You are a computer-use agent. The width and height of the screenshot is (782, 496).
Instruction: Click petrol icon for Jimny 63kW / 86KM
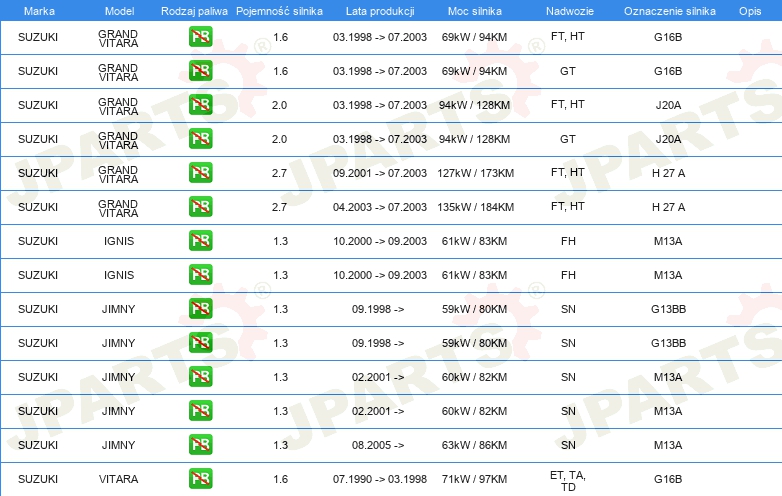[x=200, y=445]
